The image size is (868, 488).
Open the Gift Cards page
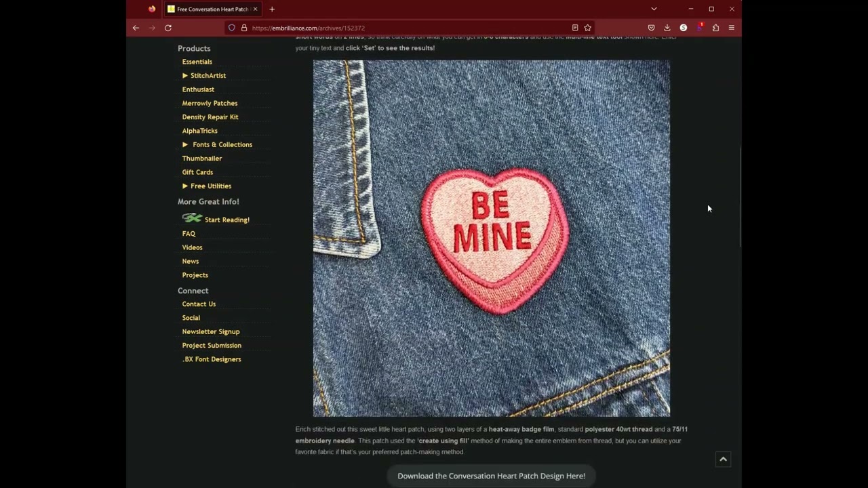[197, 172]
